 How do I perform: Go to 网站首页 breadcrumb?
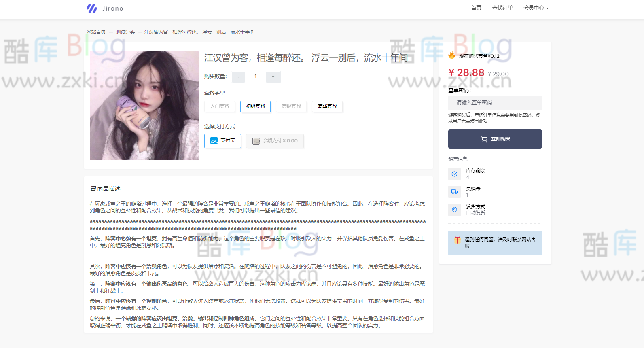[96, 32]
